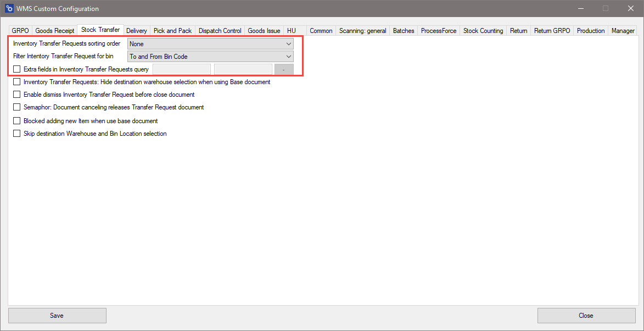Click the first extra fields text box

pos(181,69)
